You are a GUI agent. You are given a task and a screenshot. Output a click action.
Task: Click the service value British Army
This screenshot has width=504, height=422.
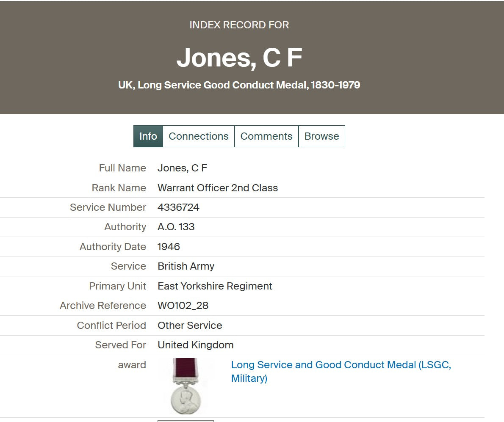[186, 266]
